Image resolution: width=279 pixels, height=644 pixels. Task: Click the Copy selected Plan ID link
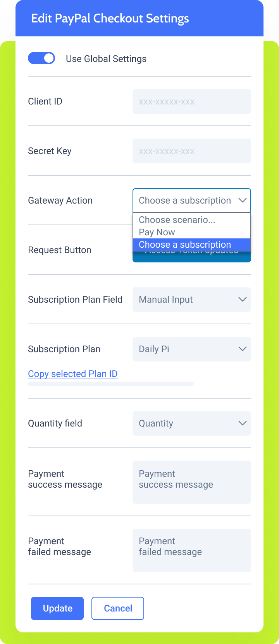tap(72, 373)
